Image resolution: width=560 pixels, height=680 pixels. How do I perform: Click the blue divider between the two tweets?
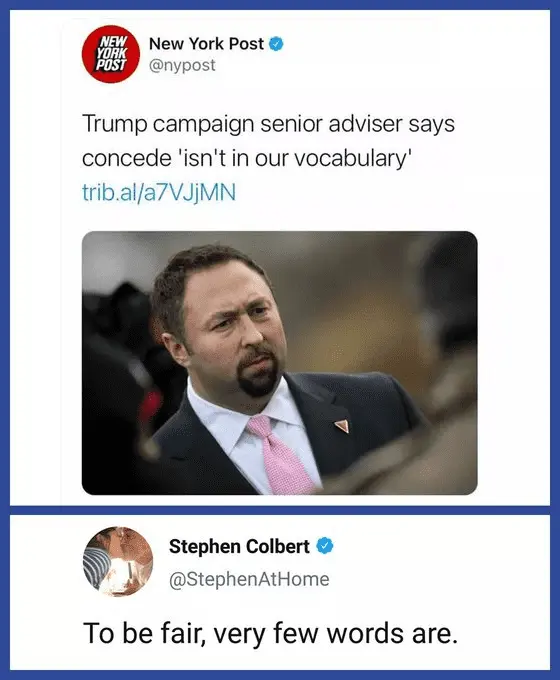pyautogui.click(x=280, y=510)
